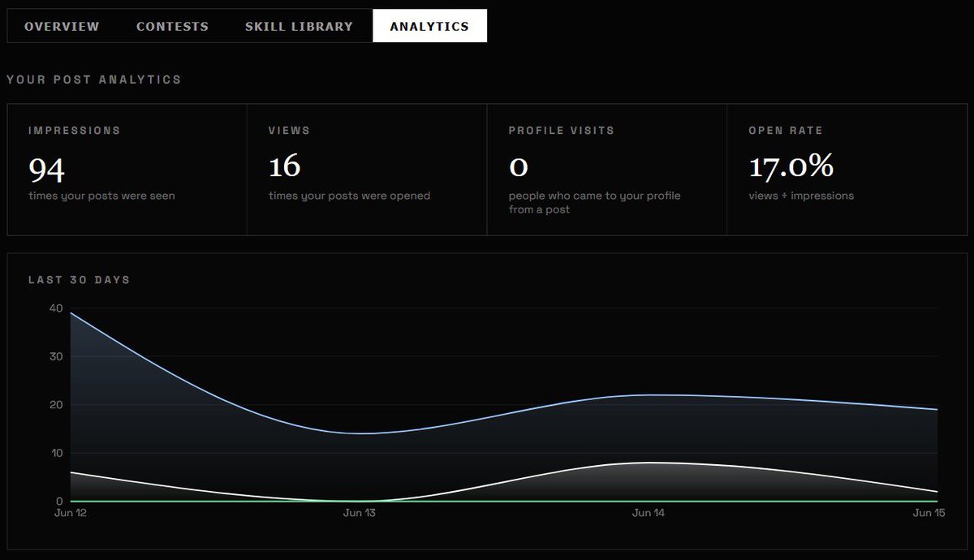This screenshot has height=560, width=974.
Task: Click the Views value 16
Action: pyautogui.click(x=284, y=166)
